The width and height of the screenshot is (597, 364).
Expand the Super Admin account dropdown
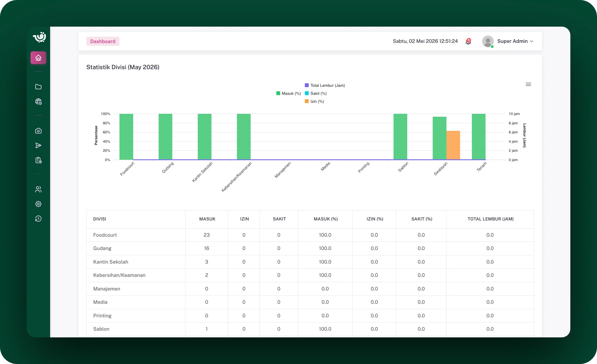point(515,41)
